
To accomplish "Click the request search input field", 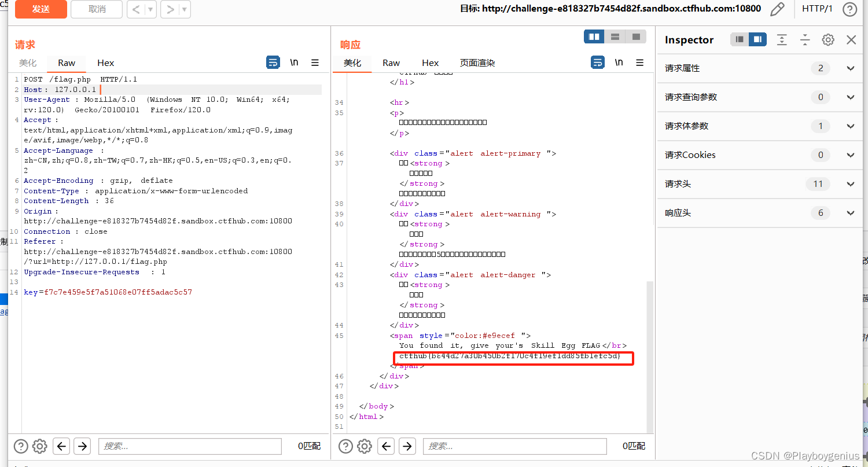I will click(x=190, y=446).
